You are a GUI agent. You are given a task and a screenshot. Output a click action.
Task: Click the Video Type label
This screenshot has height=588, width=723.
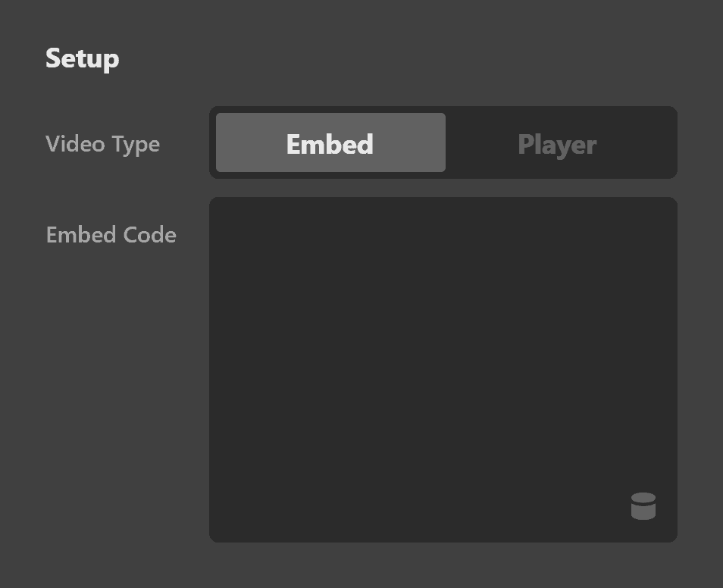tap(102, 144)
